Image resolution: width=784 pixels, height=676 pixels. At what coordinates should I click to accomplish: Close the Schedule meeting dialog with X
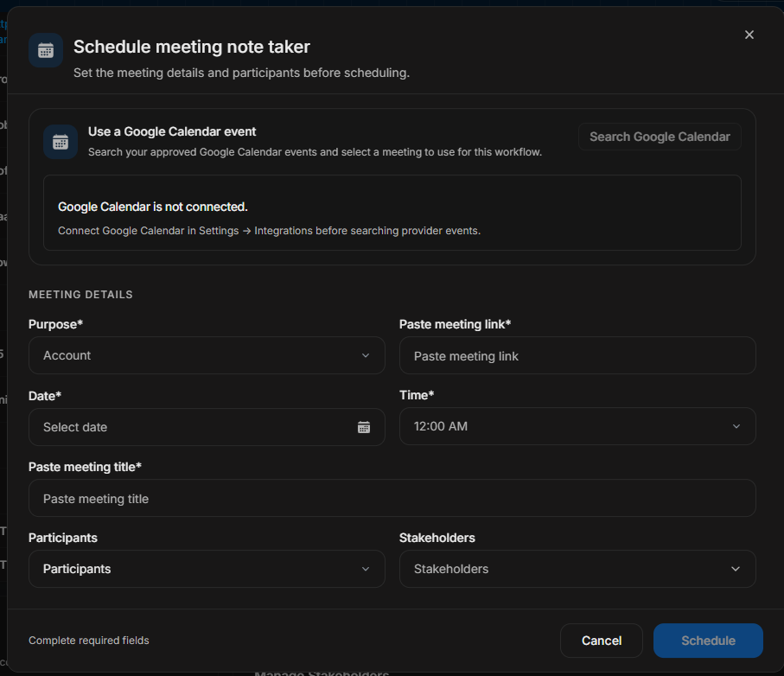[x=749, y=35]
